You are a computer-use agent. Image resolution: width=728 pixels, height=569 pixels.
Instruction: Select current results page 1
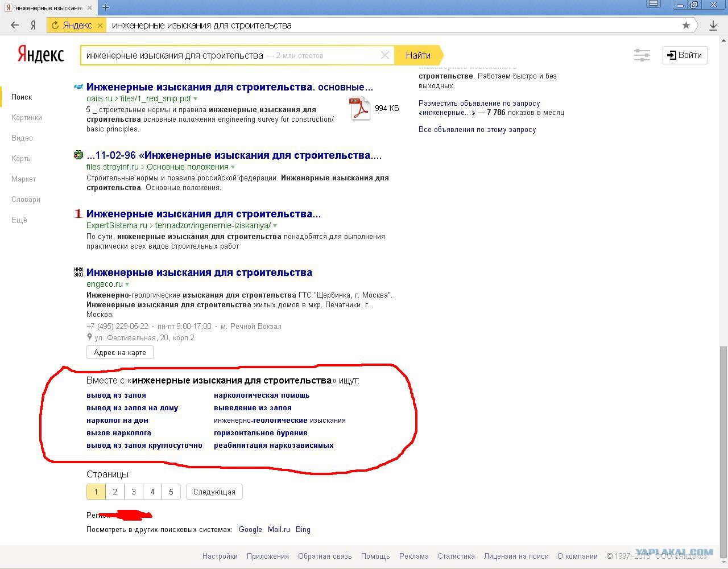[x=96, y=492]
